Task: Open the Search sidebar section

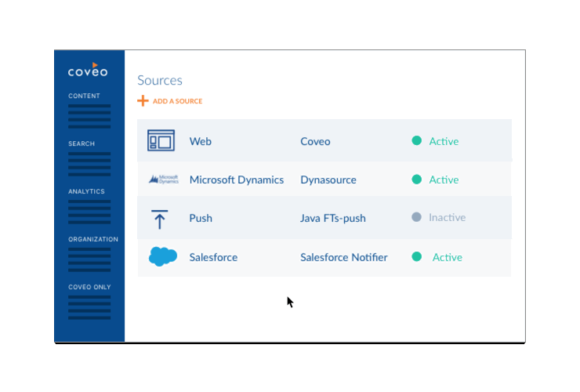Action: point(82,143)
